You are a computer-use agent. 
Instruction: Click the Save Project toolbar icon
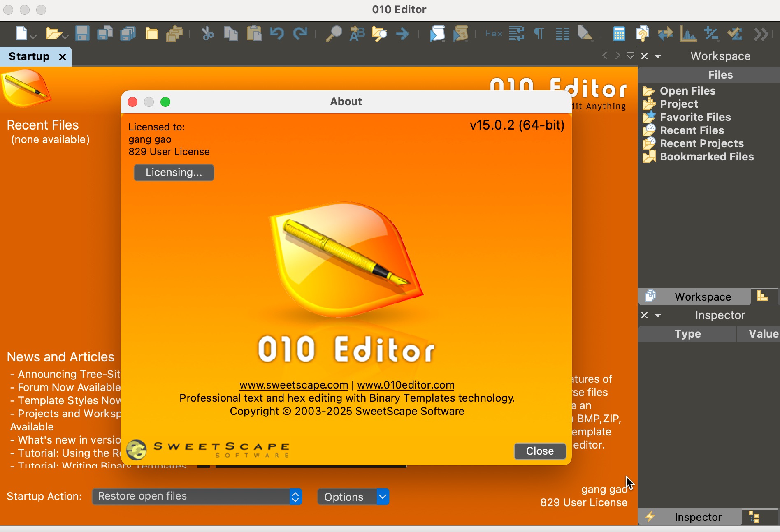coord(174,33)
